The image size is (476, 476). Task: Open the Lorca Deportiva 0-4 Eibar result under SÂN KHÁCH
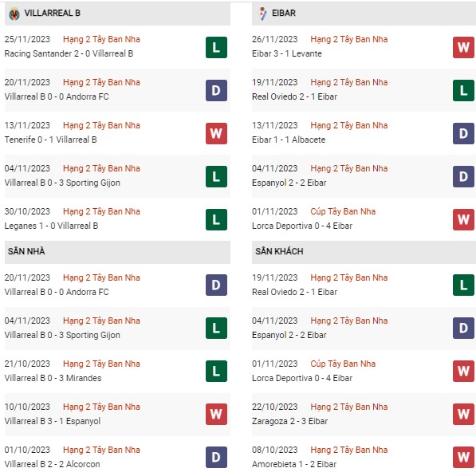[302, 378]
